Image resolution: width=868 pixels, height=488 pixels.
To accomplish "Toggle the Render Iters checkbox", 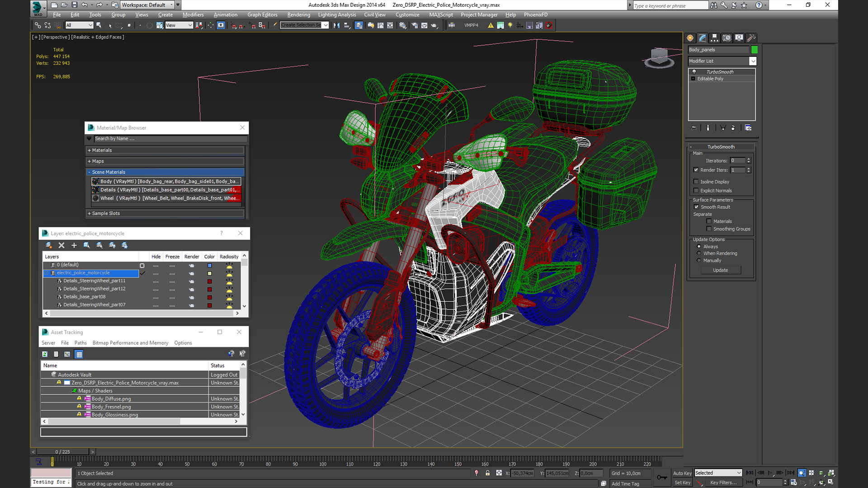I will pyautogui.click(x=696, y=170).
